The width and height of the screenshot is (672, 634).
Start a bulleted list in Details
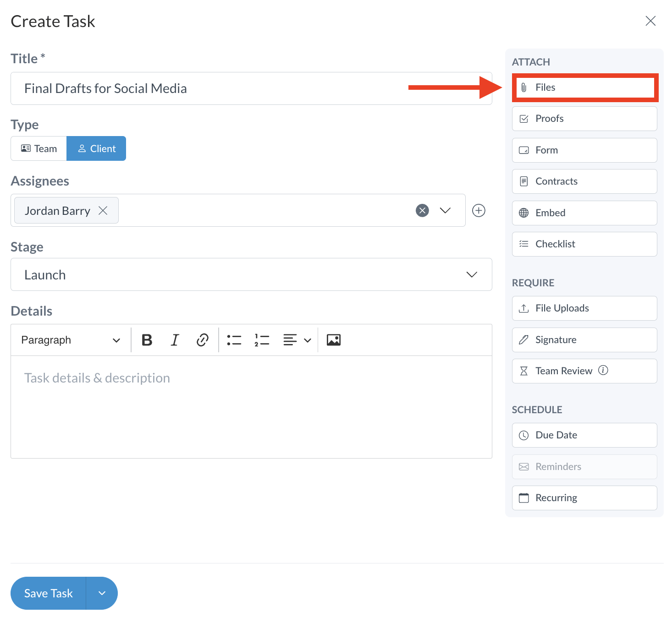[x=234, y=340]
